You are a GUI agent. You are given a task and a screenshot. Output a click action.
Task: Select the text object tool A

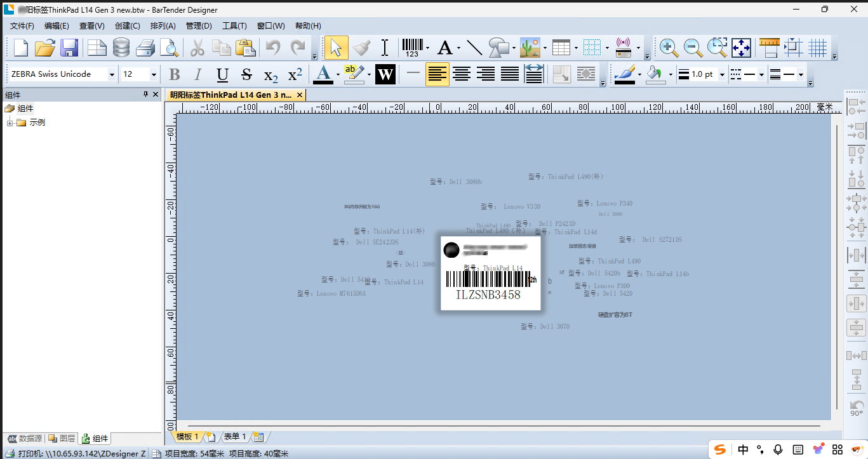(x=444, y=48)
